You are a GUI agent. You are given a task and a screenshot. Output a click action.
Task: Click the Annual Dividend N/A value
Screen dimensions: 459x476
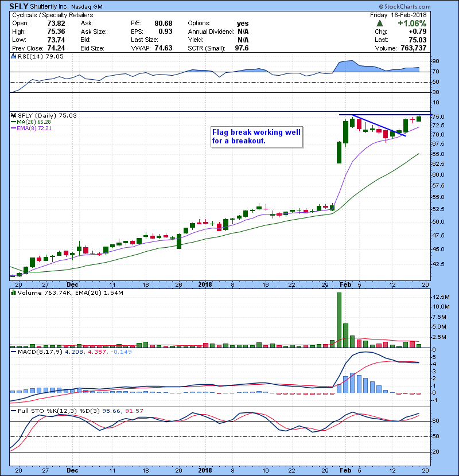[x=243, y=32]
